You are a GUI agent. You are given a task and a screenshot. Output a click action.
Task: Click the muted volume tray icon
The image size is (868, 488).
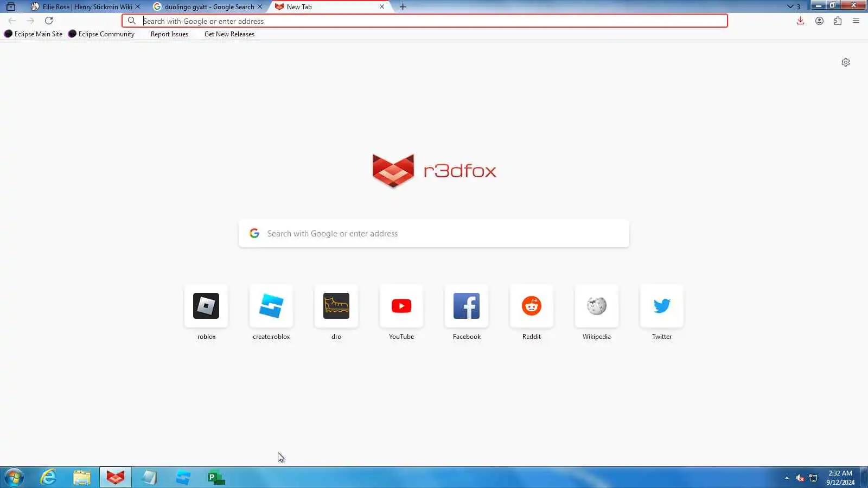tap(800, 478)
